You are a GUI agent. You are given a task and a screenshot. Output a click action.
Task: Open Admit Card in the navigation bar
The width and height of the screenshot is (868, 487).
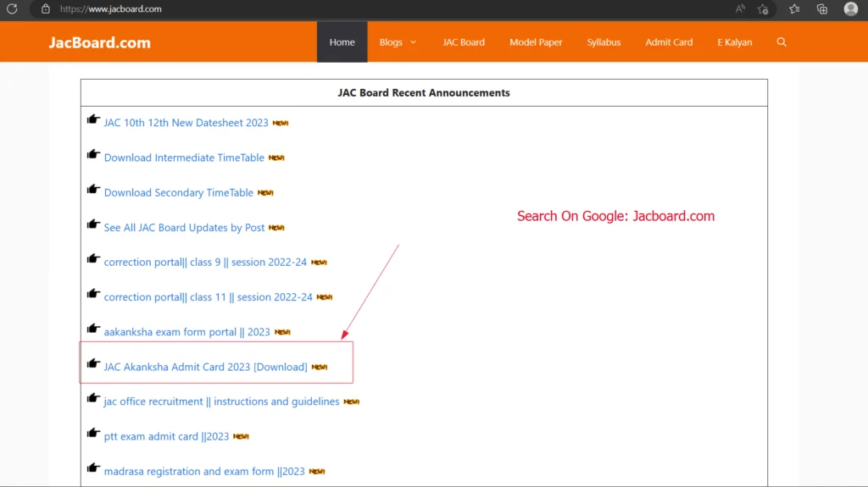(x=669, y=42)
